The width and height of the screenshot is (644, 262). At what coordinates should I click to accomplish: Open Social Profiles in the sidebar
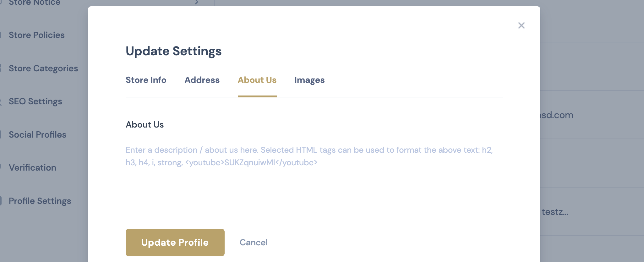(x=37, y=135)
